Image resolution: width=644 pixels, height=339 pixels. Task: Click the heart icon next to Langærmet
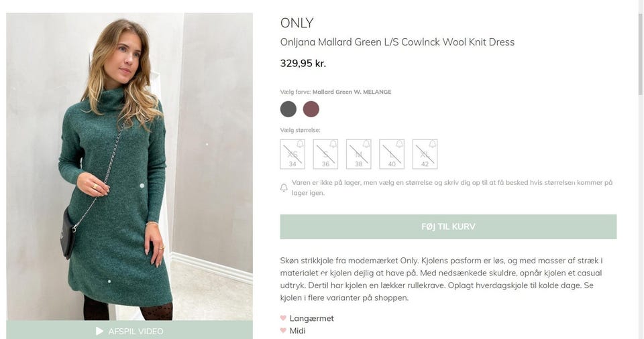click(x=283, y=318)
